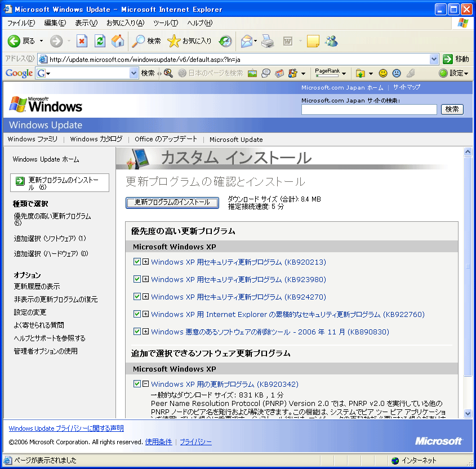The width and height of the screenshot is (476, 469).
Task: Click the Google toolbar folder icon
Action: tap(361, 73)
